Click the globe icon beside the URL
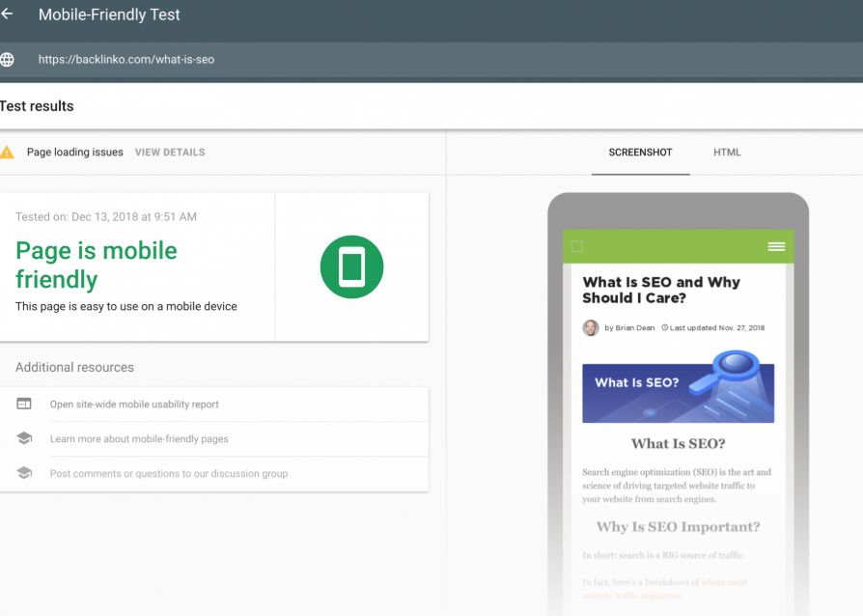Screen dimensions: 863x616 [x=7, y=60]
